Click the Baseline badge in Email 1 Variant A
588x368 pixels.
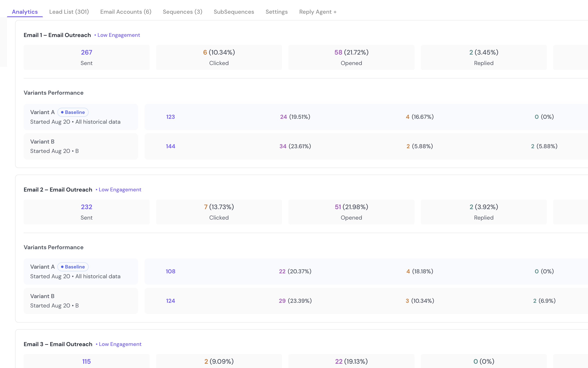click(x=73, y=112)
